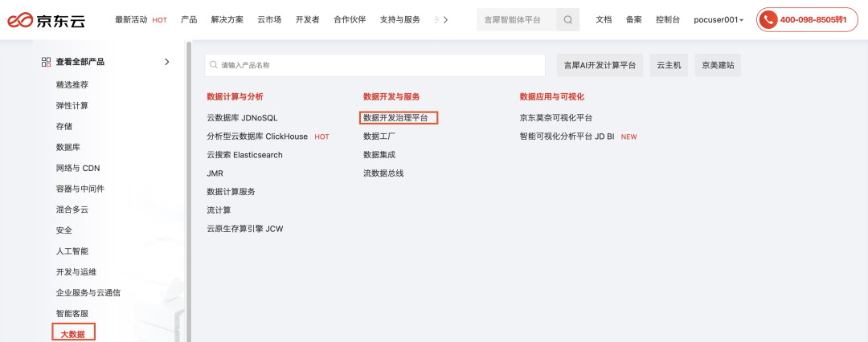Click 数据开发与服务 heading

(x=391, y=97)
